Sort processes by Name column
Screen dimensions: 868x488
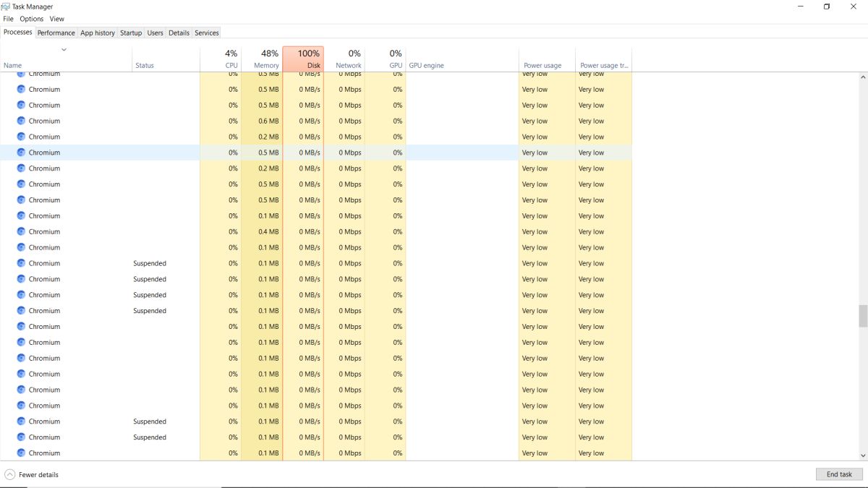66,59
